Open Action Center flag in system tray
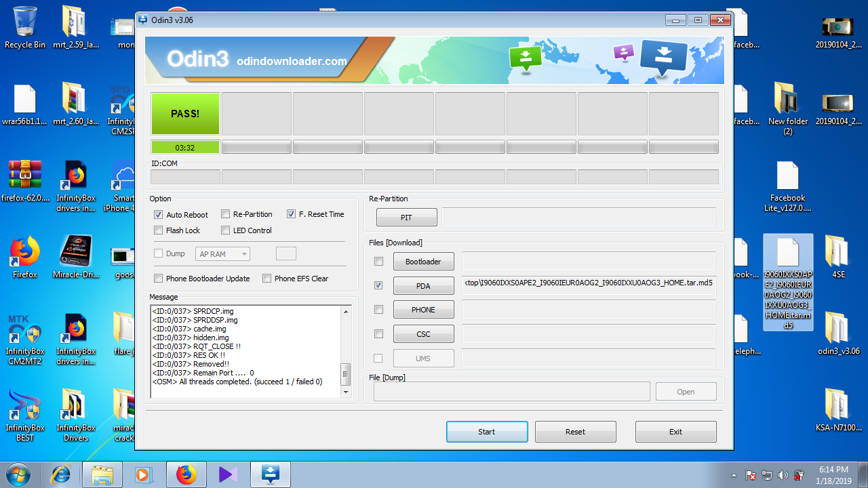The height and width of the screenshot is (488, 868). tap(751, 475)
